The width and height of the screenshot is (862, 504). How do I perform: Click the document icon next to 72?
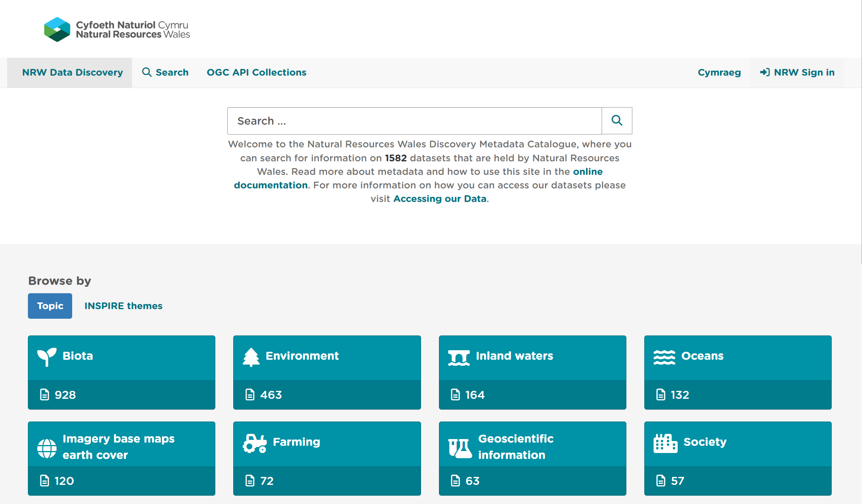[250, 480]
